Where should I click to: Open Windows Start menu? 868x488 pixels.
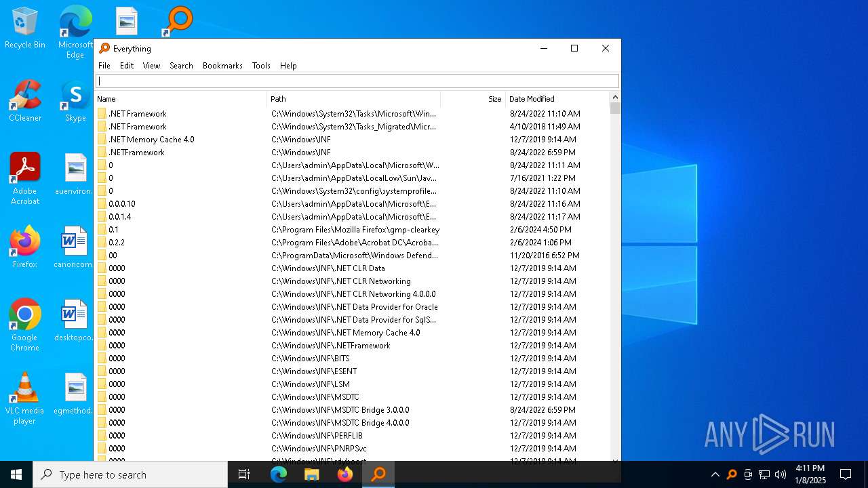(16, 474)
